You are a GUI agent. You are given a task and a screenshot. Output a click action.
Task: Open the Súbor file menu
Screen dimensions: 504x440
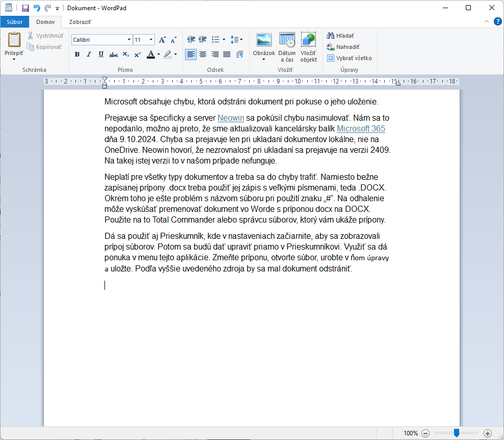pos(14,22)
